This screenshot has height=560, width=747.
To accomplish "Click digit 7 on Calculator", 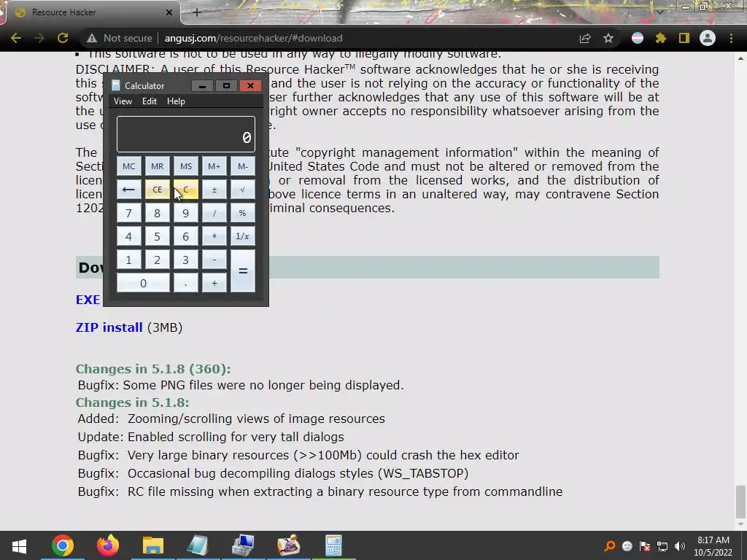I will 128,213.
